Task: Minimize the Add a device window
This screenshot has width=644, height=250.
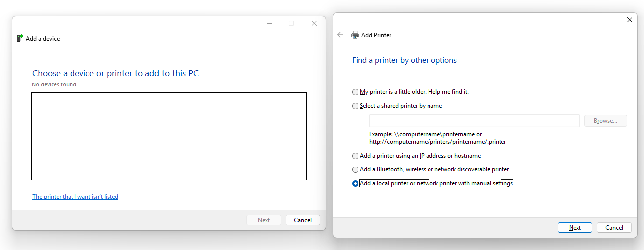Action: (x=269, y=23)
